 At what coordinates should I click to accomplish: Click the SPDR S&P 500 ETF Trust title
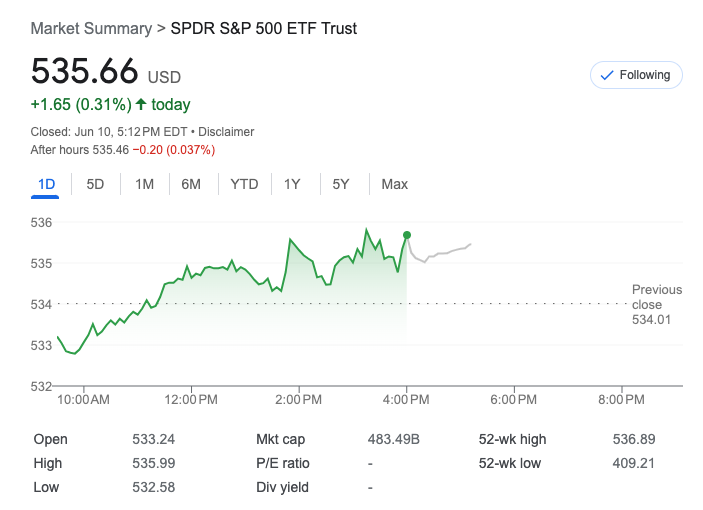click(264, 28)
